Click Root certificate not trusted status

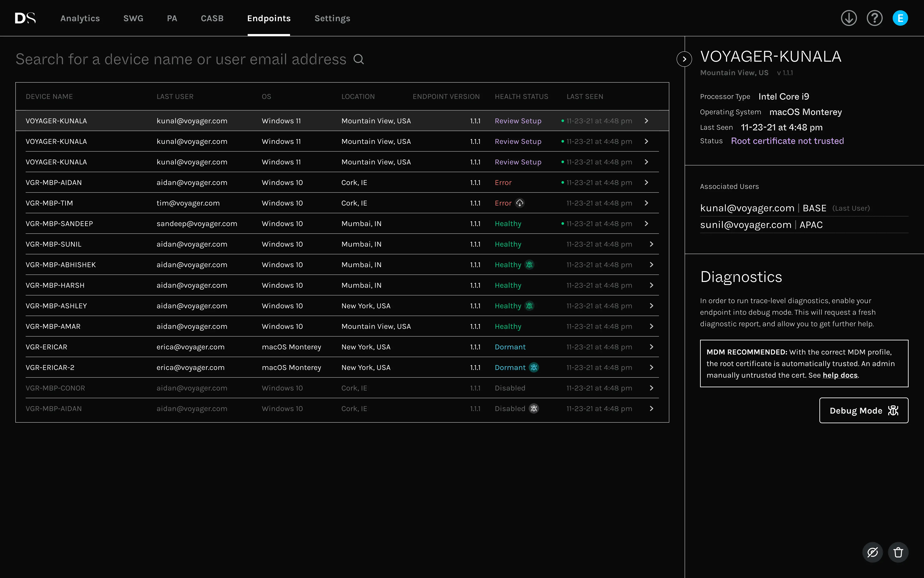click(787, 141)
